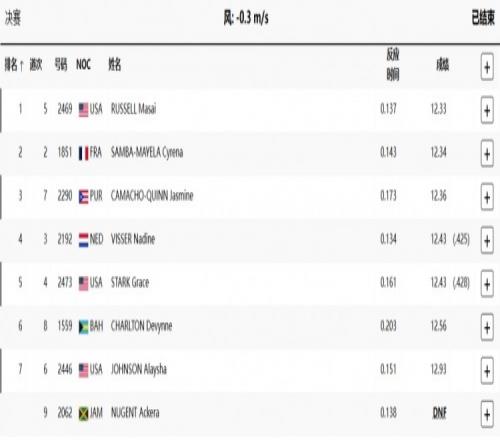Click the Netherlands flag icon
Viewport: 500px width, 440px height.
pyautogui.click(x=83, y=240)
